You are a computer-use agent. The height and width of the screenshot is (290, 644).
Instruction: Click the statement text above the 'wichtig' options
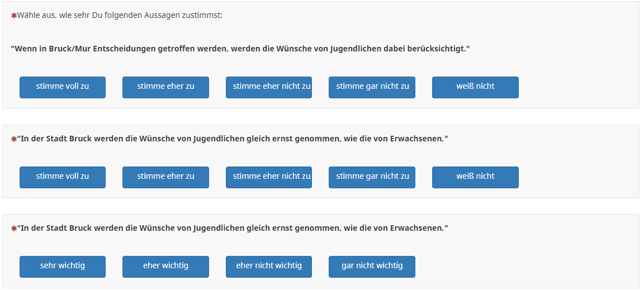233,228
